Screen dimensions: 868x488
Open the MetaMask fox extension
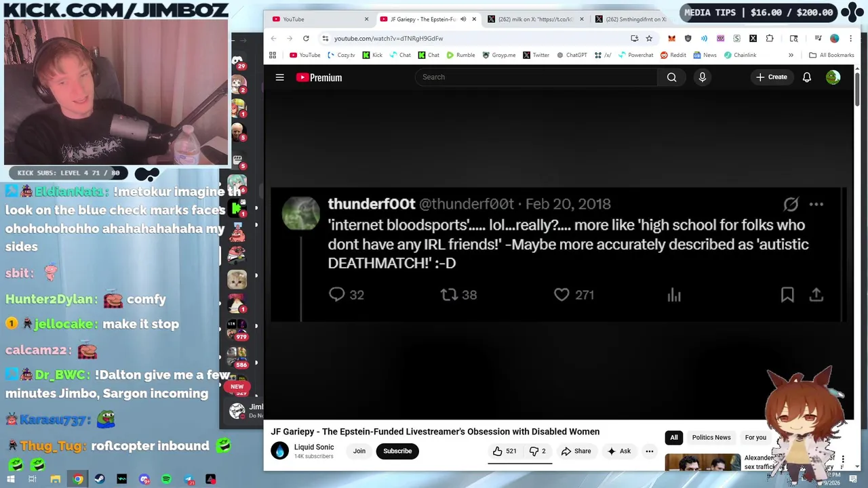point(671,39)
